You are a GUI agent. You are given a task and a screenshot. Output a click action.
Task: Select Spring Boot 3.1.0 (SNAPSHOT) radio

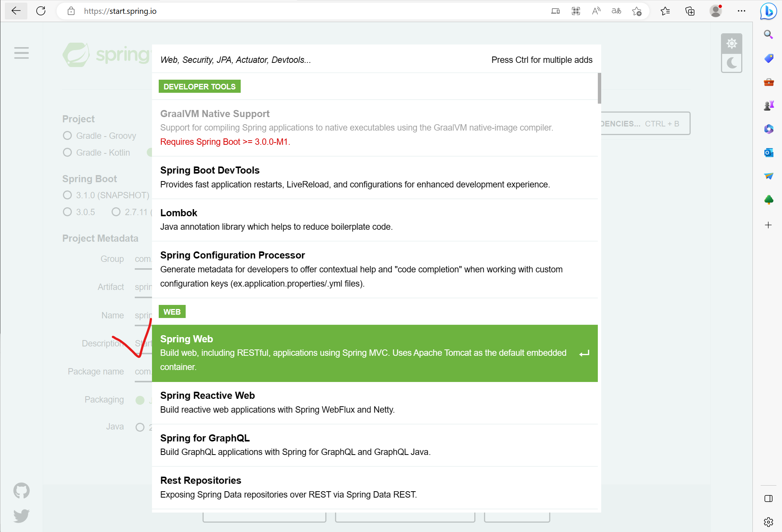tap(67, 195)
